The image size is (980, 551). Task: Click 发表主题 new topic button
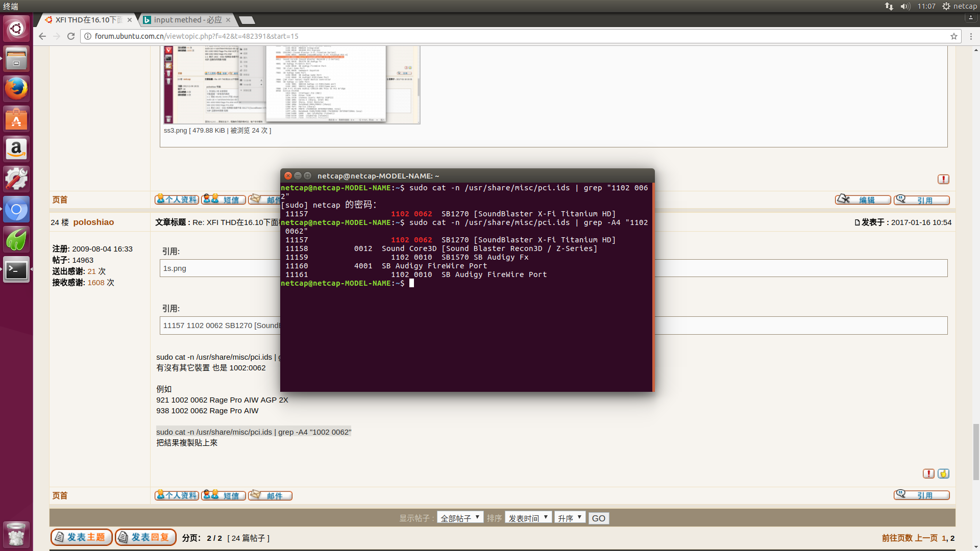(x=82, y=537)
